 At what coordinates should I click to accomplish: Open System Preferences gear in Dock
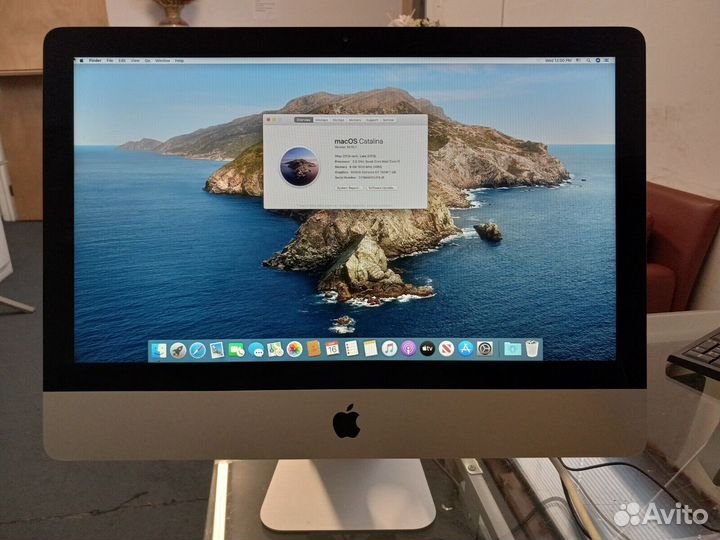[x=485, y=349]
